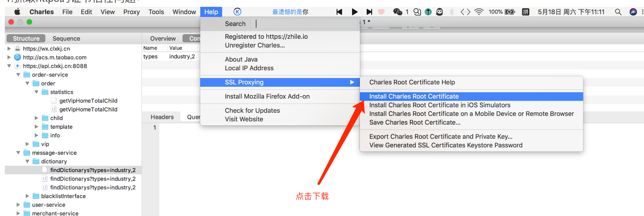Switch to the Structure tab
The height and width of the screenshot is (216, 644).
(26, 39)
